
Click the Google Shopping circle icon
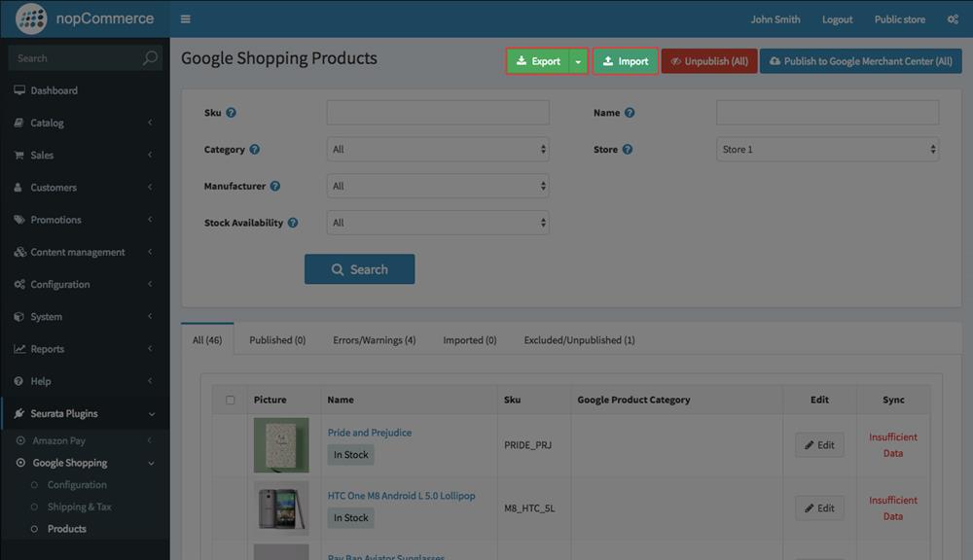(x=20, y=463)
